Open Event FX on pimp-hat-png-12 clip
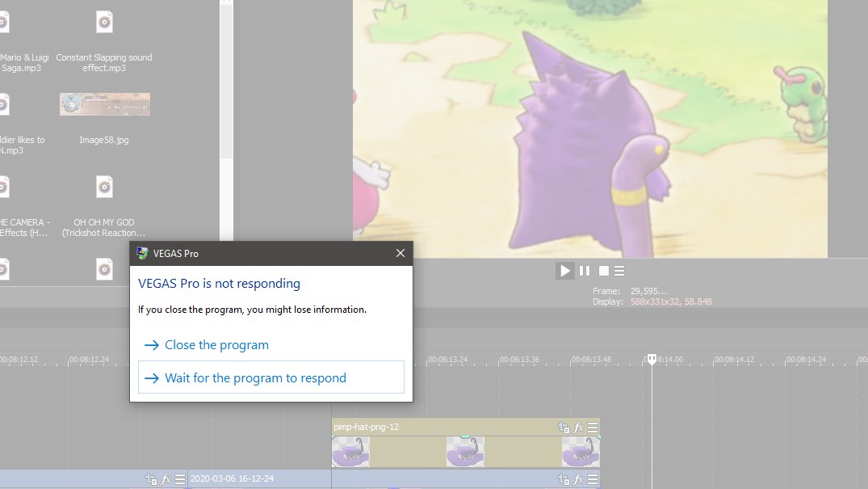The width and height of the screenshot is (868, 489). pos(578,428)
